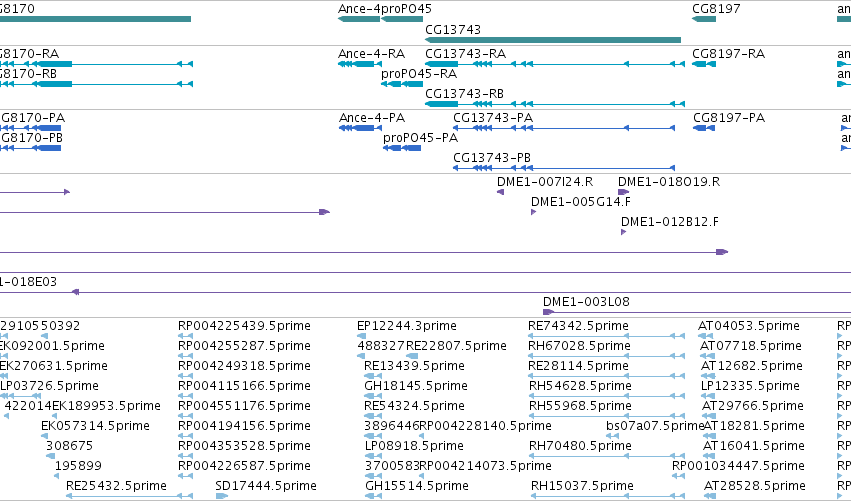The height and width of the screenshot is (501, 851).
Task: Open the RP004115166.5prime EST label
Action: tap(244, 386)
